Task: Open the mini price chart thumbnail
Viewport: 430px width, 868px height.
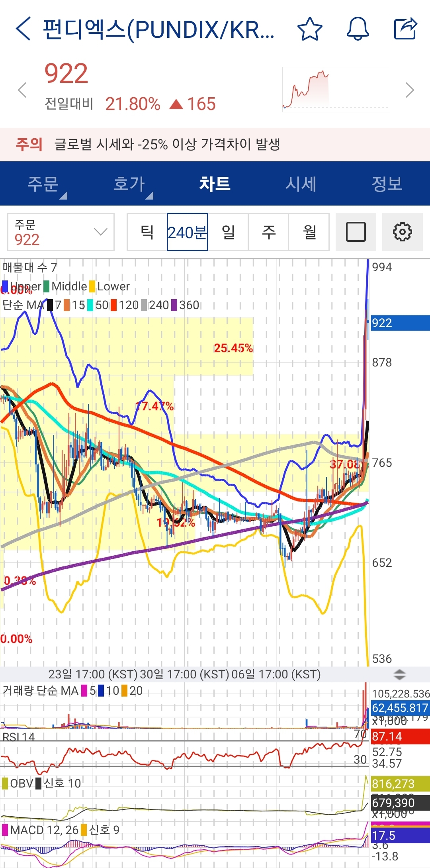Action: click(x=336, y=90)
